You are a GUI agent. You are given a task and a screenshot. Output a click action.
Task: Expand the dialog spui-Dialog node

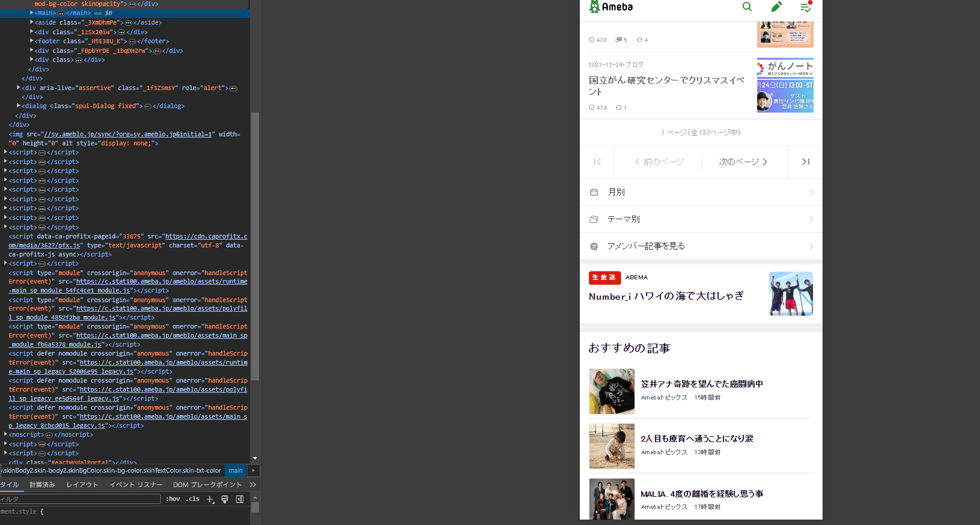tap(19, 106)
